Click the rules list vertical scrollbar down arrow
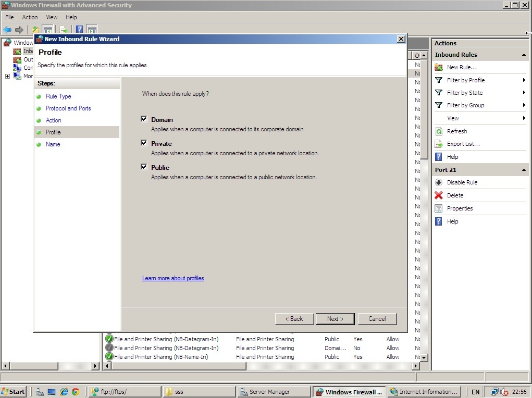The height and width of the screenshot is (398, 532). tap(424, 357)
